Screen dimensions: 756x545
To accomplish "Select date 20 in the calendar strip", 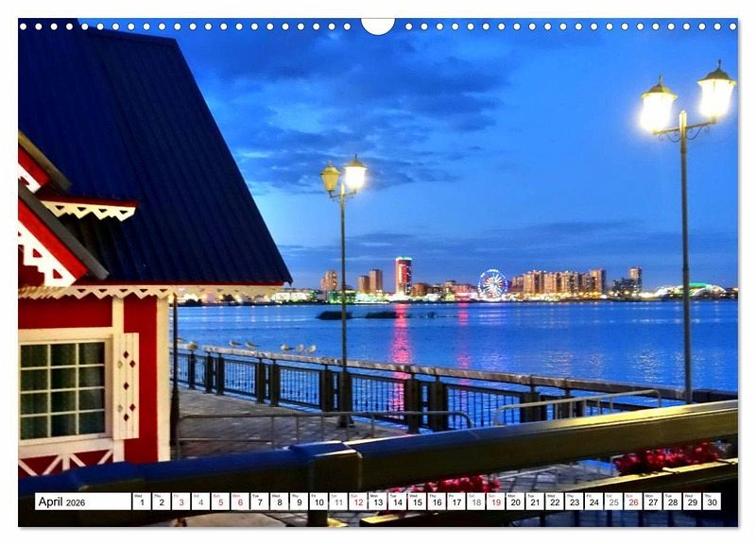I will pyautogui.click(x=515, y=502).
